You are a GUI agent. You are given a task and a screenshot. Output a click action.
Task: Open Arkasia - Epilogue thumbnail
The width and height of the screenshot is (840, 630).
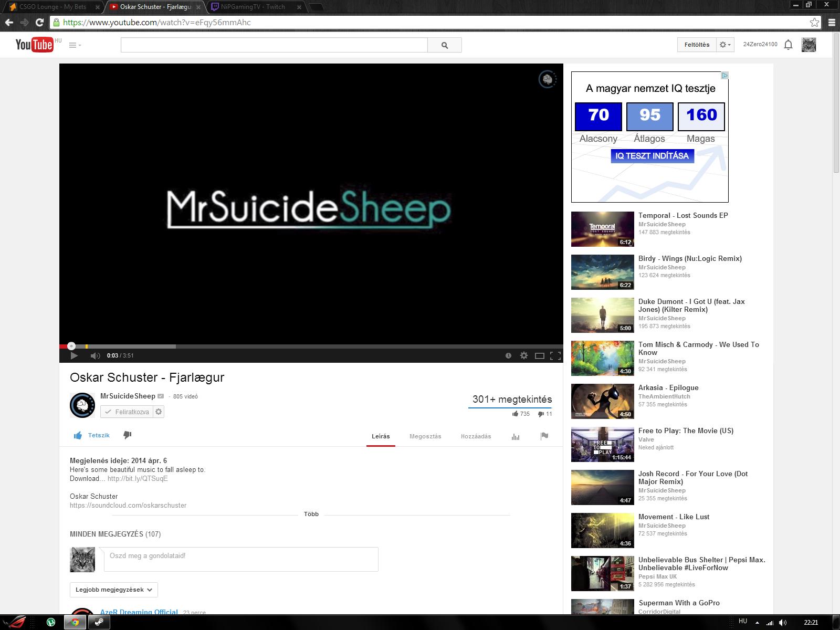pos(602,401)
